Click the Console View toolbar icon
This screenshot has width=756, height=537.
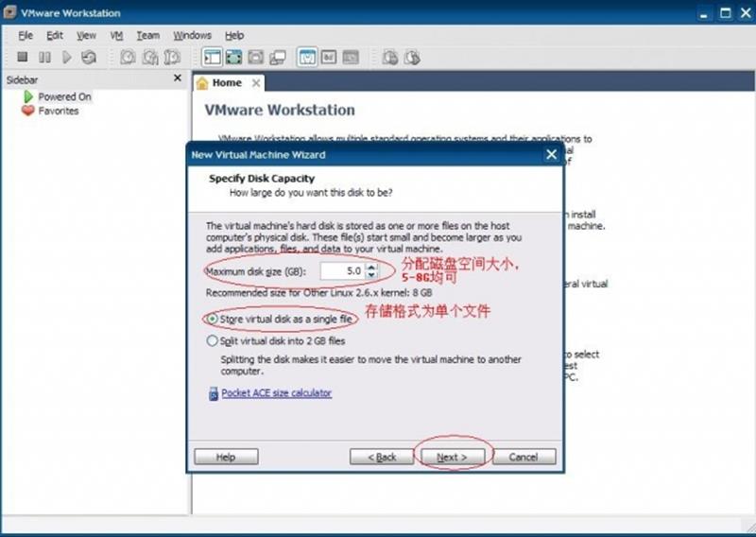[351, 58]
